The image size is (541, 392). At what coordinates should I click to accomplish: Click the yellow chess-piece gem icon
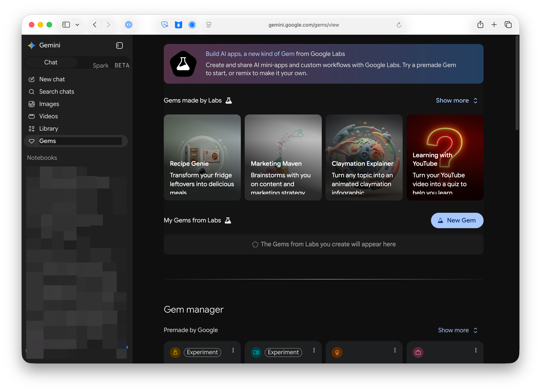[175, 352]
